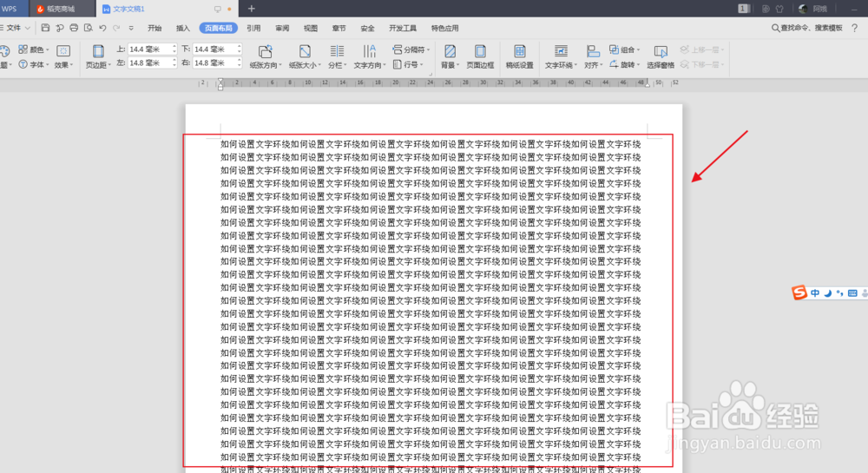Click Text Wrap (文字环绕) icon
The image size is (868, 473).
point(561,51)
